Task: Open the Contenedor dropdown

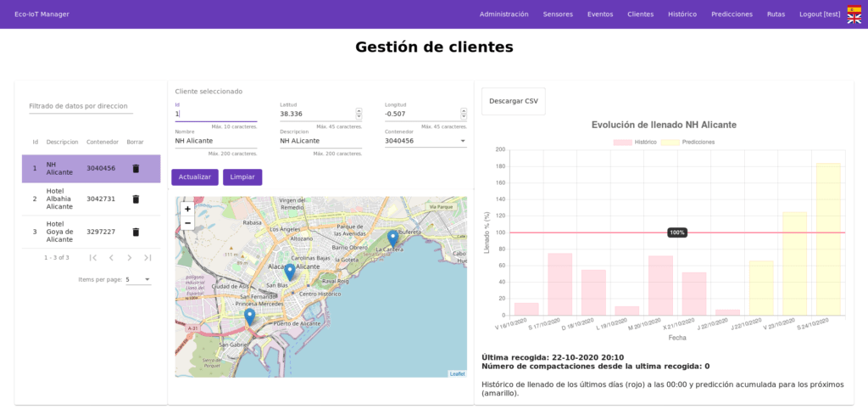Action: click(426, 141)
